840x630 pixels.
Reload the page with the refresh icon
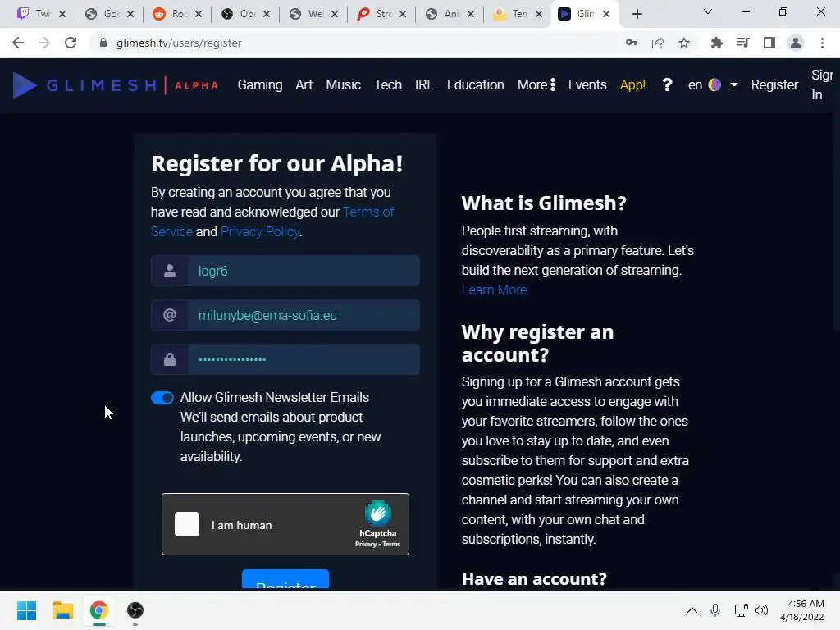coord(71,43)
